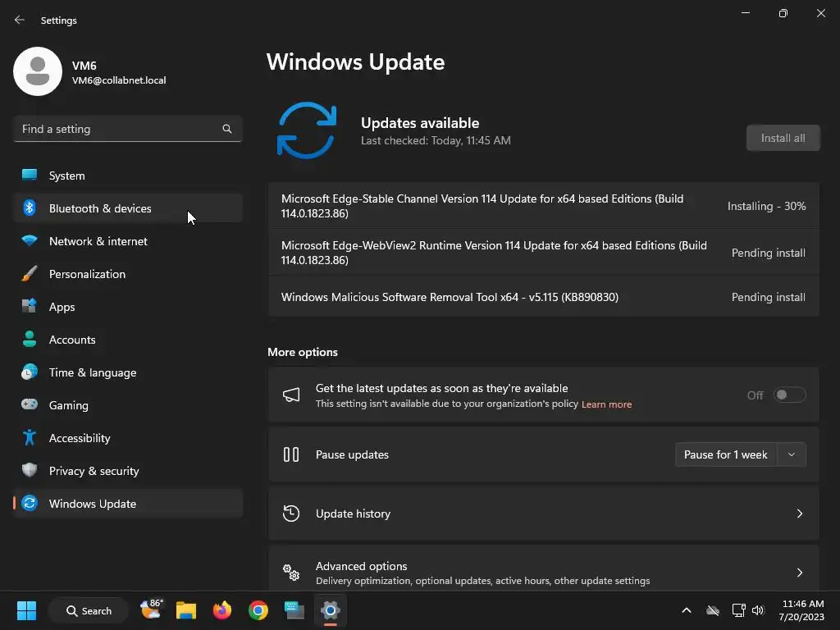Click Installing - 30% status text

(x=766, y=206)
